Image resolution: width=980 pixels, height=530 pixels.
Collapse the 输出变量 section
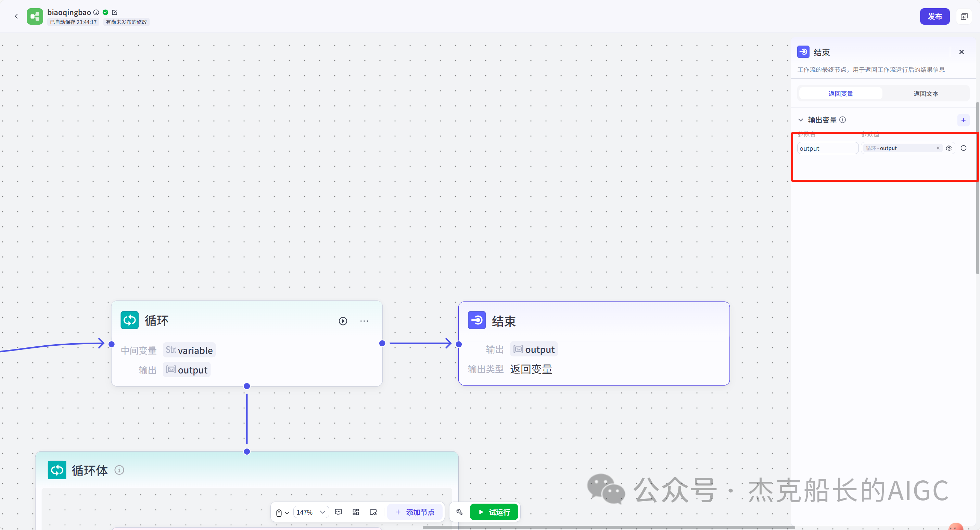(x=801, y=120)
